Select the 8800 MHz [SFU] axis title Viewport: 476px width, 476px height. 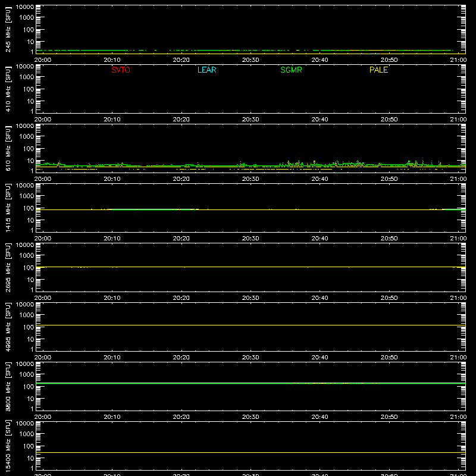8,386
